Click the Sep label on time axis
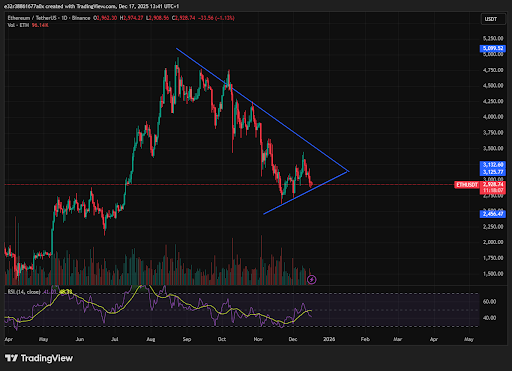 187,339
